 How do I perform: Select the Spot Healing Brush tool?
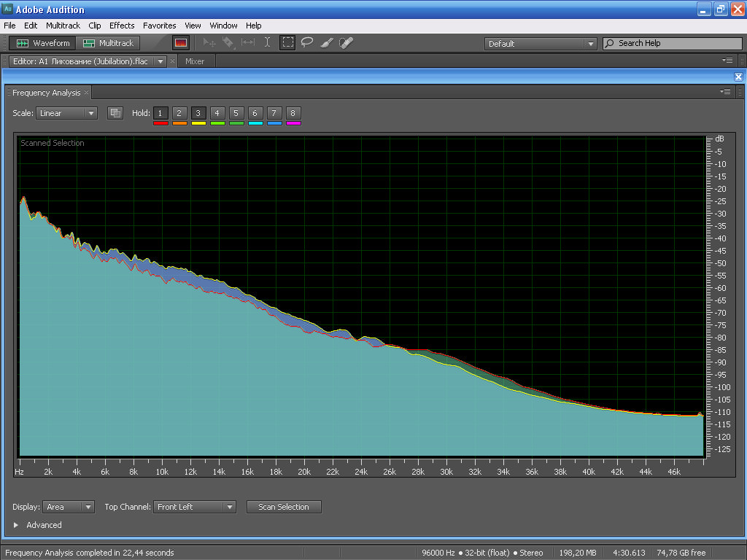(x=347, y=43)
